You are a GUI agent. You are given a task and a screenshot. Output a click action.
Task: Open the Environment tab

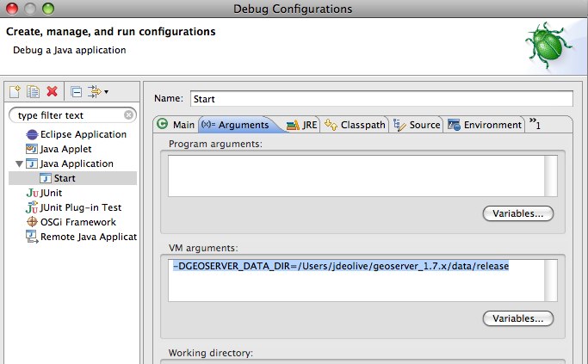tap(486, 125)
